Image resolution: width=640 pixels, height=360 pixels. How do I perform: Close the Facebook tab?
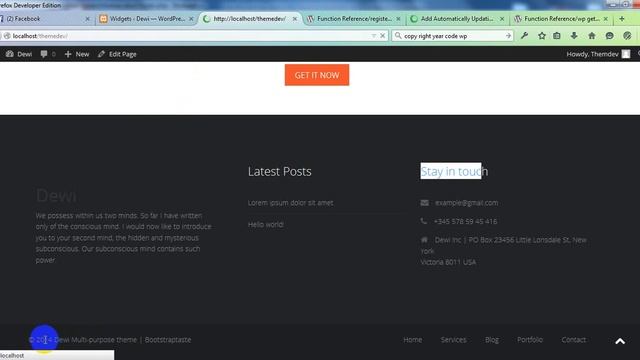pos(87,19)
